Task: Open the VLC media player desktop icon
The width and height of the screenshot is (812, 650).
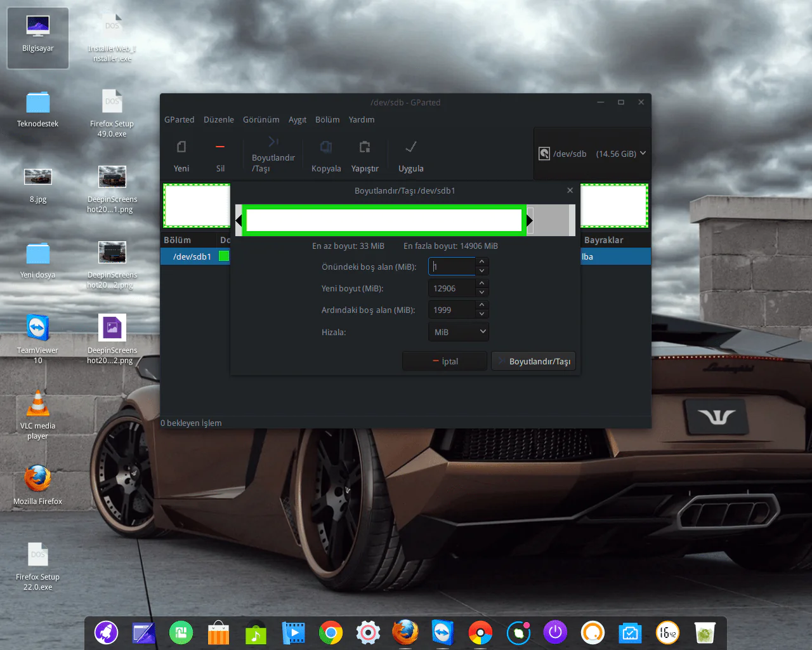Action: 37,405
